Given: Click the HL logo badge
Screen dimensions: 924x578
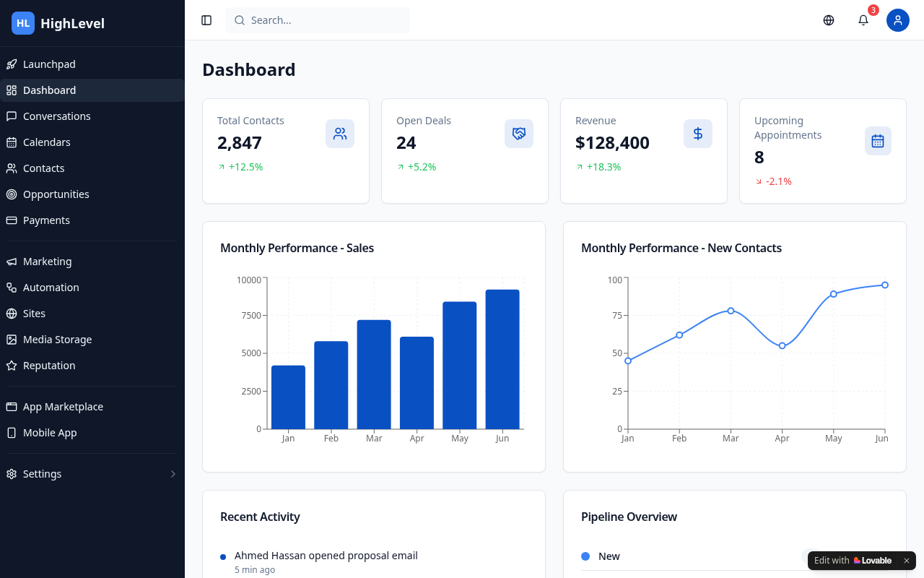Looking at the screenshot, I should (23, 23).
